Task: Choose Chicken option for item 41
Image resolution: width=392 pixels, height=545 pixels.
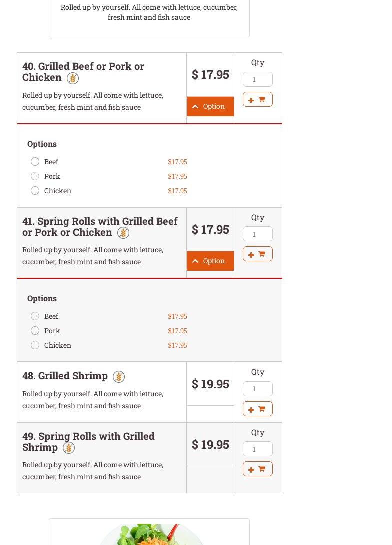Action: click(35, 345)
